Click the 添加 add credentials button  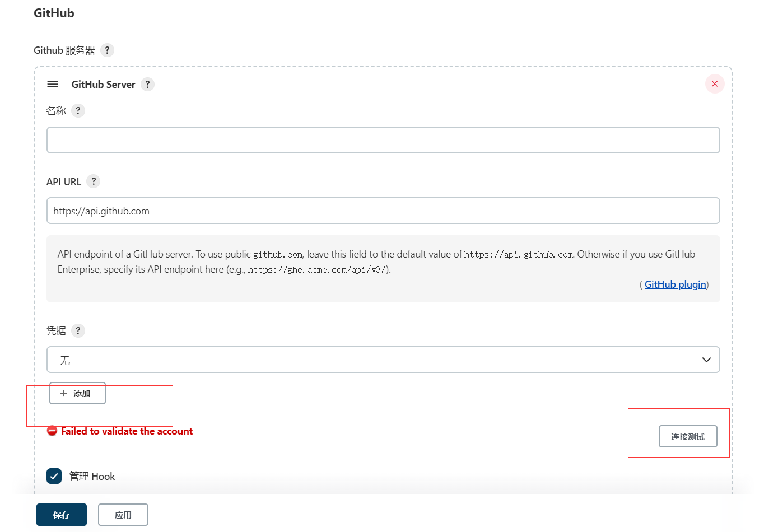click(x=77, y=393)
